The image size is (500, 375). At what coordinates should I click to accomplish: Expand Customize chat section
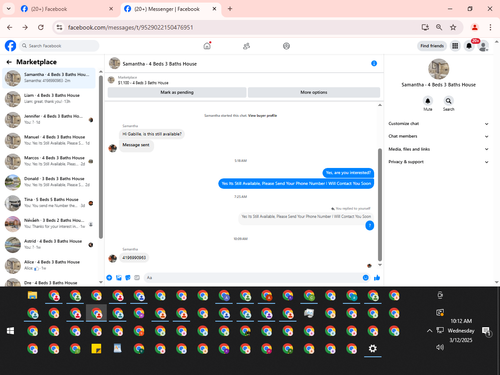click(x=438, y=124)
